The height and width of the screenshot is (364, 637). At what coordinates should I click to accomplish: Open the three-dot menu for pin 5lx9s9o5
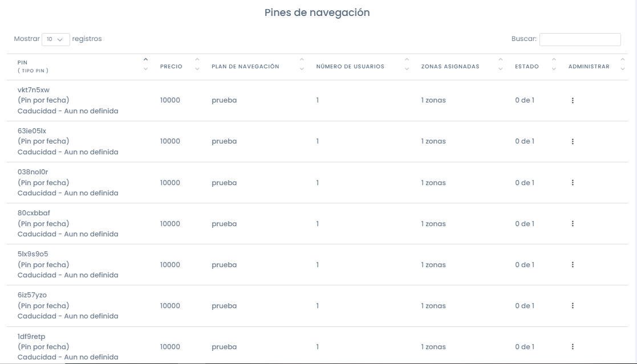tap(573, 264)
